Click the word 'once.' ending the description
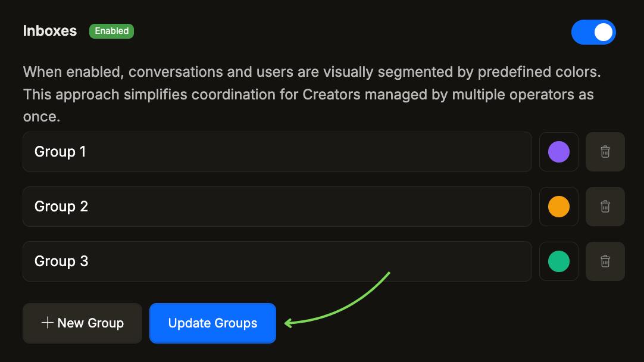Image resolution: width=644 pixels, height=362 pixels. coord(42,117)
